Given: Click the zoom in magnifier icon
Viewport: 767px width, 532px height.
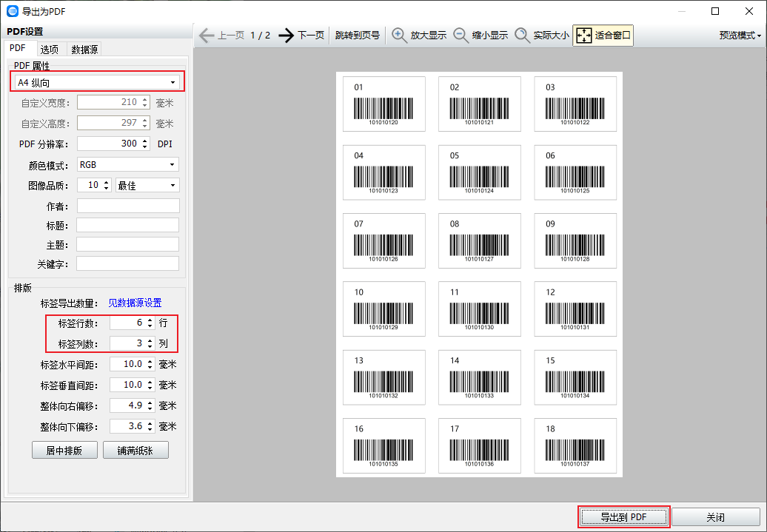Looking at the screenshot, I should (x=399, y=36).
